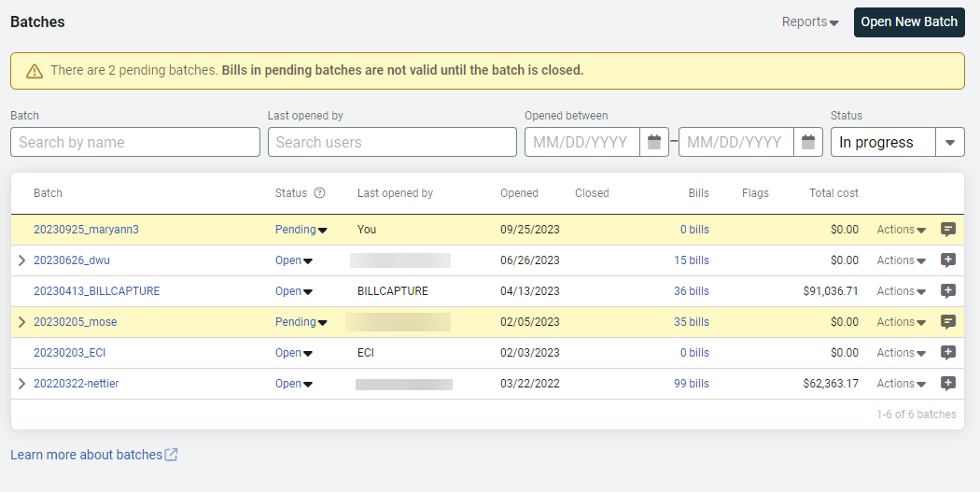Select the $91,036.71 total cost cell
Screen dimensions: 980x492
(x=831, y=290)
